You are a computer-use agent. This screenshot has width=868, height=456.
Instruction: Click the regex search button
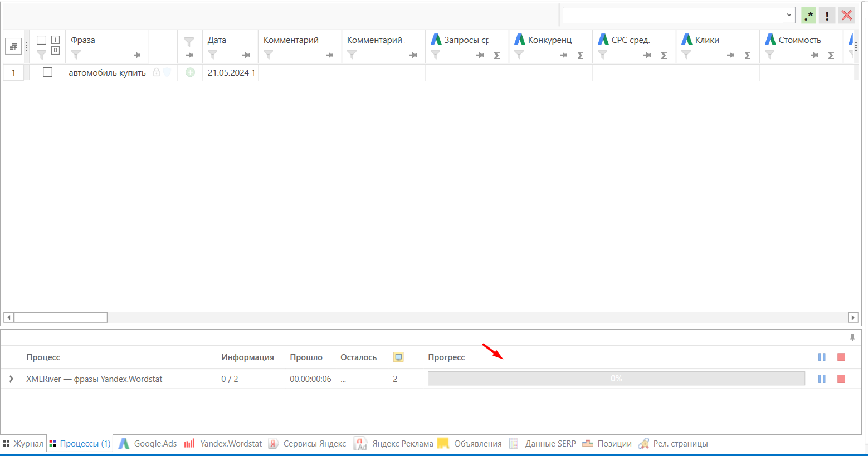point(808,16)
